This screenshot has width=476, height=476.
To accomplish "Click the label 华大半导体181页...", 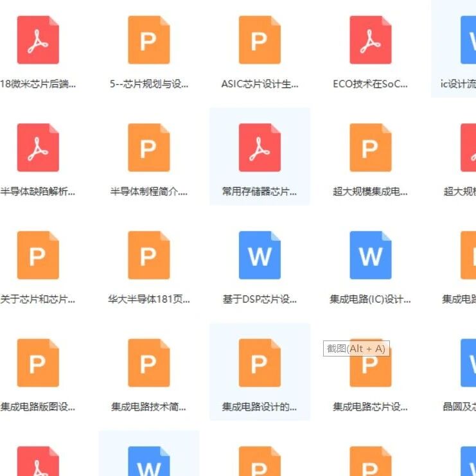I will pos(149,299).
